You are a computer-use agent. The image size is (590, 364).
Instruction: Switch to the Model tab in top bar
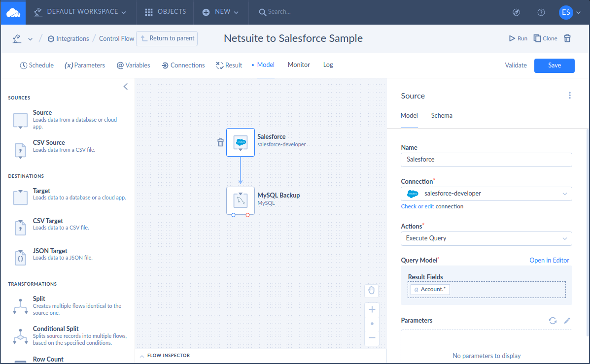(266, 65)
